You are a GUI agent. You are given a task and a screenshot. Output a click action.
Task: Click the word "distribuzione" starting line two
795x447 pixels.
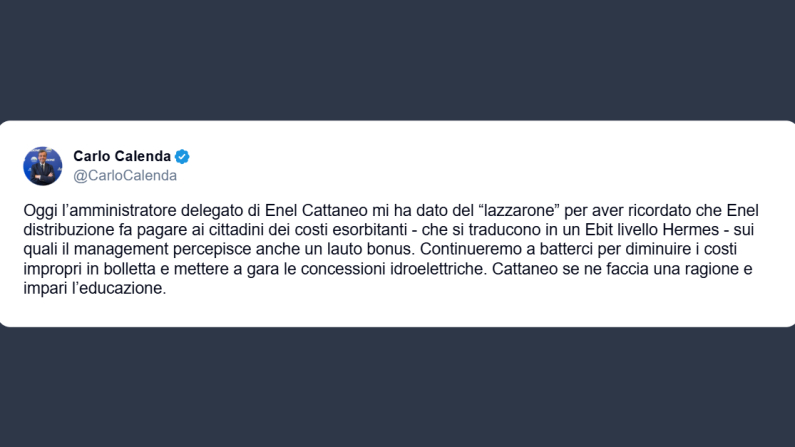click(x=67, y=231)
